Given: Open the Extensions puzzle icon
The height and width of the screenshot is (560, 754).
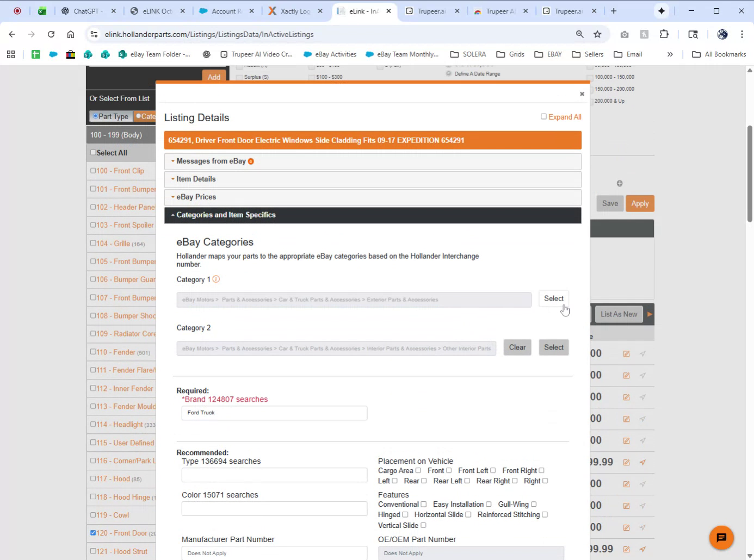Looking at the screenshot, I should coord(664,34).
